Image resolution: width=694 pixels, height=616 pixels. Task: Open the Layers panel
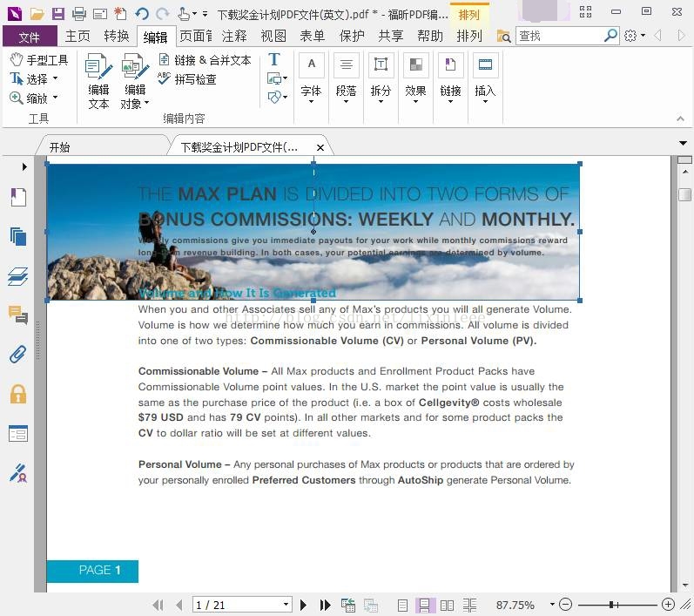pyautogui.click(x=18, y=276)
